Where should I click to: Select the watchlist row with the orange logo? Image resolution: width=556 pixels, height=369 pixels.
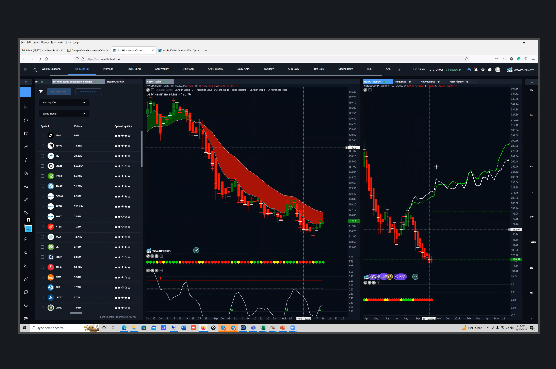(89, 277)
